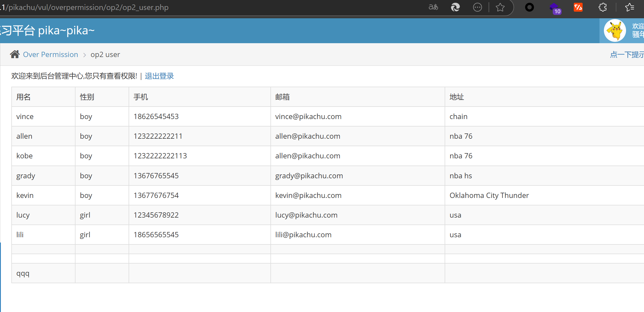The image size is (644, 312).
Task: Select the username cell 'grady'
Action: coord(26,176)
